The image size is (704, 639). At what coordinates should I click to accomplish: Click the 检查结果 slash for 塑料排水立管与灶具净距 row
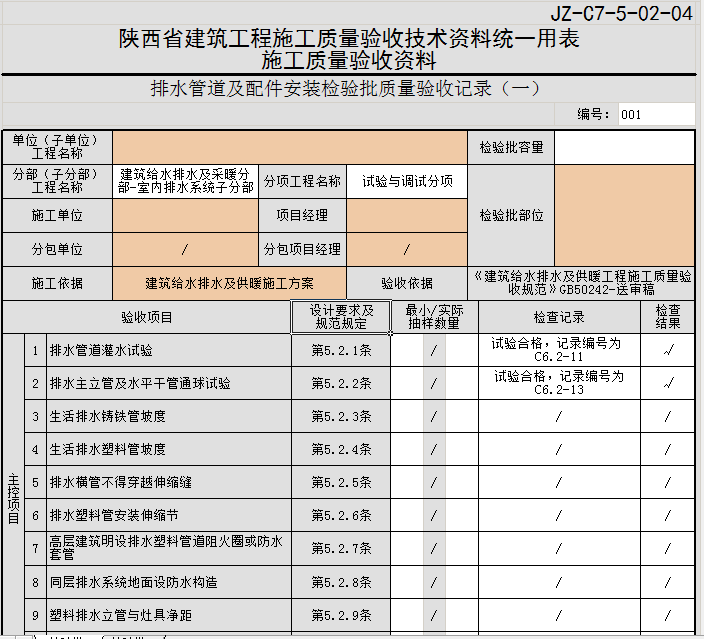tap(668, 615)
